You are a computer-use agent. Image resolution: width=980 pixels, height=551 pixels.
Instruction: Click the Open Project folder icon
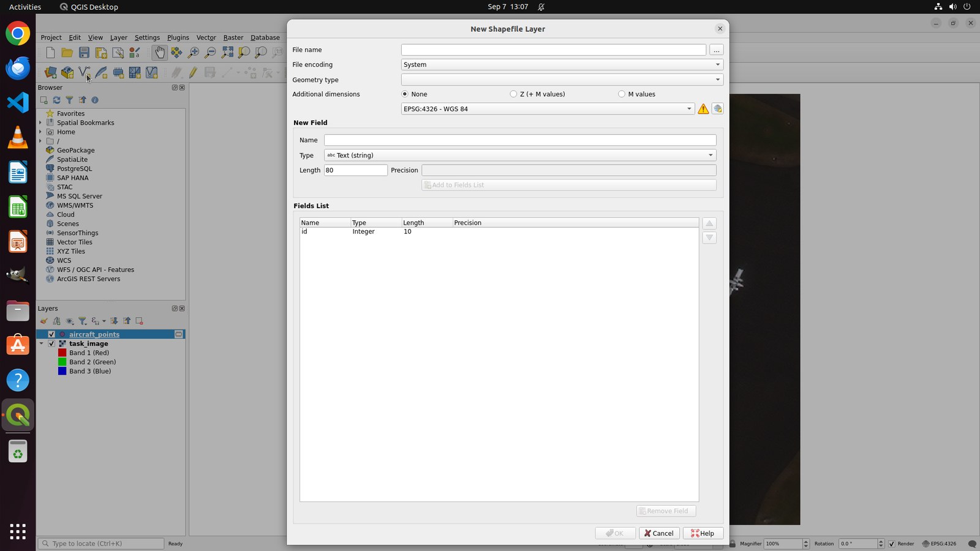click(67, 53)
